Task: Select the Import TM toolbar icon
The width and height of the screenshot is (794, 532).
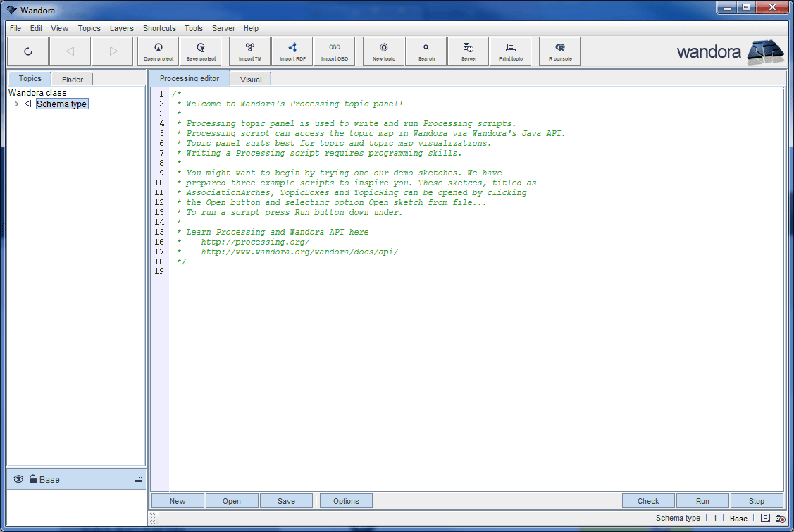Action: coord(249,50)
